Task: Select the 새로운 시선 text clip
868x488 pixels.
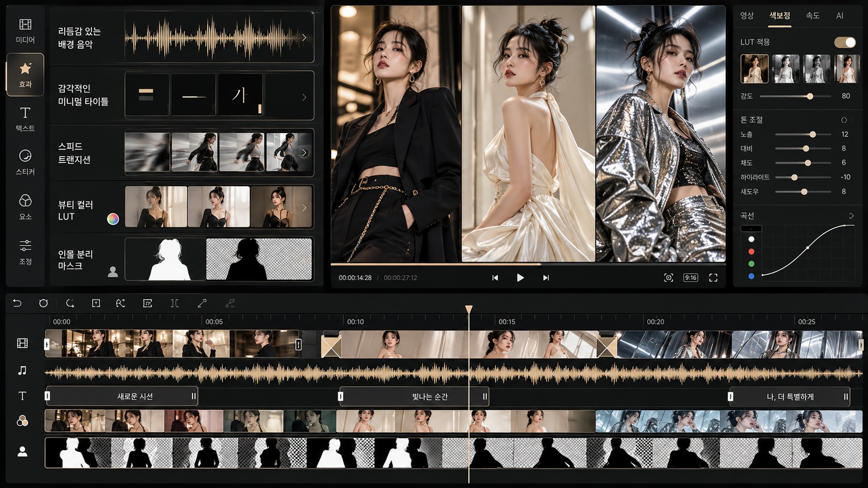Action: pos(122,396)
